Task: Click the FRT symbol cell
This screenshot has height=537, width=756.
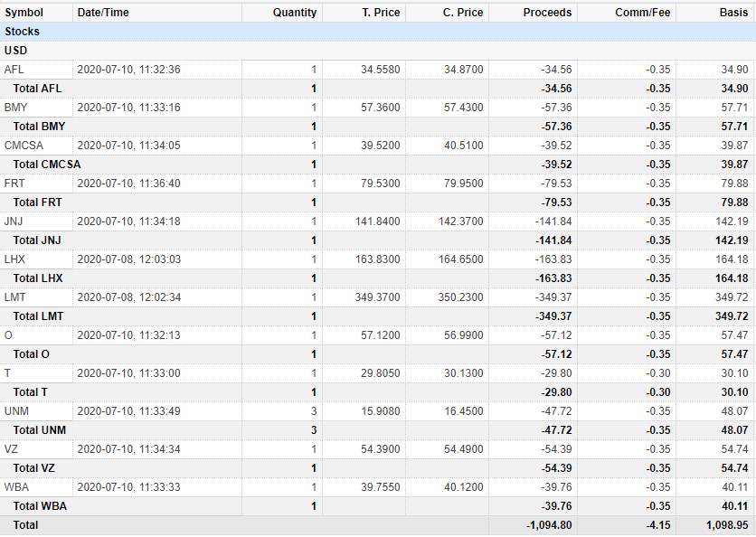Action: point(14,184)
